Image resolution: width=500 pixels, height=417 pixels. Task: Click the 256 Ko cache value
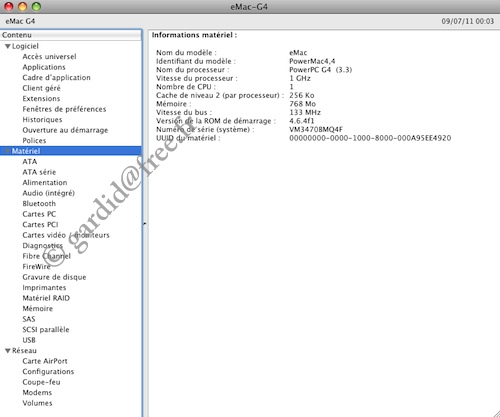tap(302, 95)
